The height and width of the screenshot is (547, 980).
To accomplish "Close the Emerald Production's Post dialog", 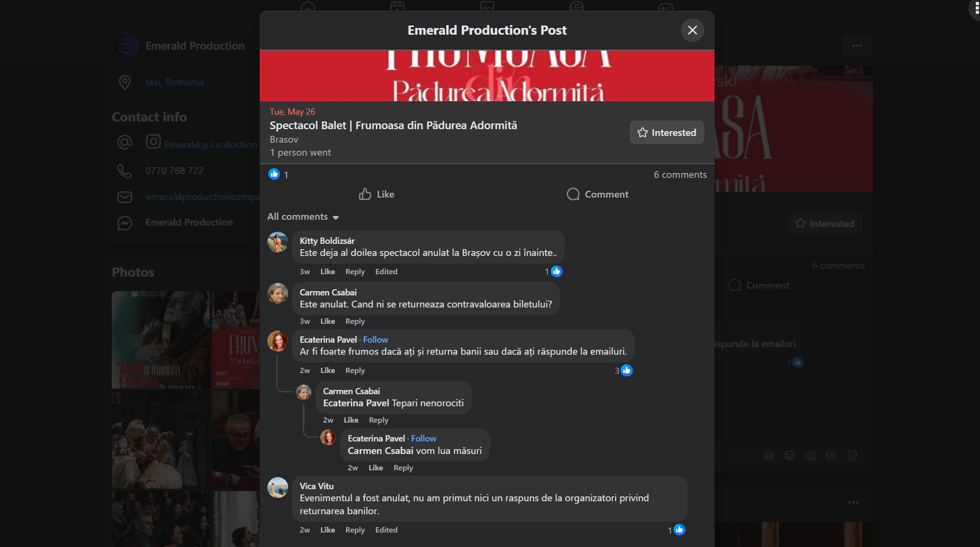I will (x=692, y=30).
